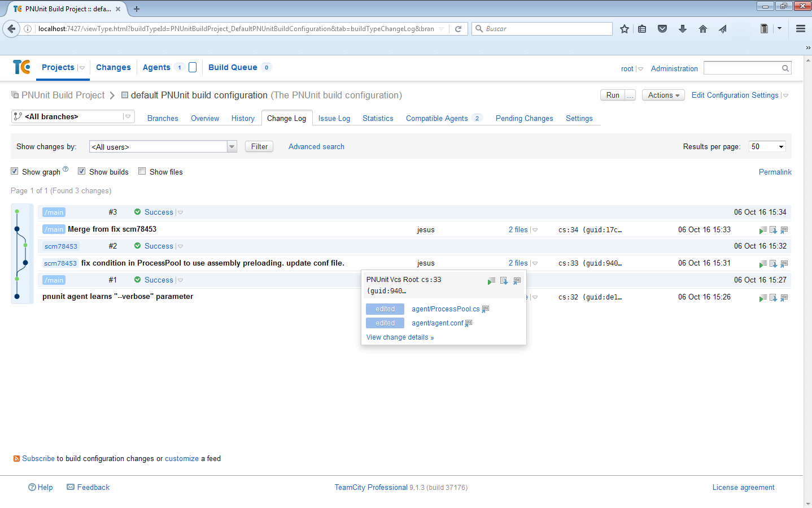Screen dimensions: 812x508
Task: Click download patch icon in cs:33 popup
Action: point(504,281)
